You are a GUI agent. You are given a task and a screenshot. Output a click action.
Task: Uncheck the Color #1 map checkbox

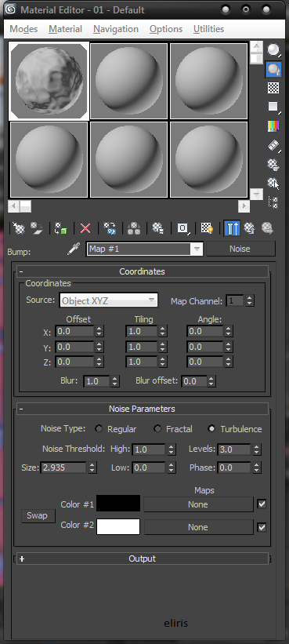coord(262,504)
